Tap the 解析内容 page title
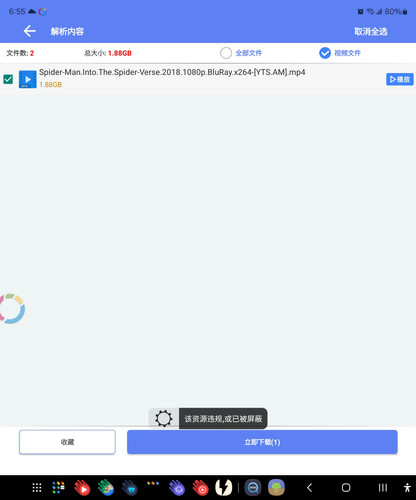The width and height of the screenshot is (416, 500). coord(67,32)
